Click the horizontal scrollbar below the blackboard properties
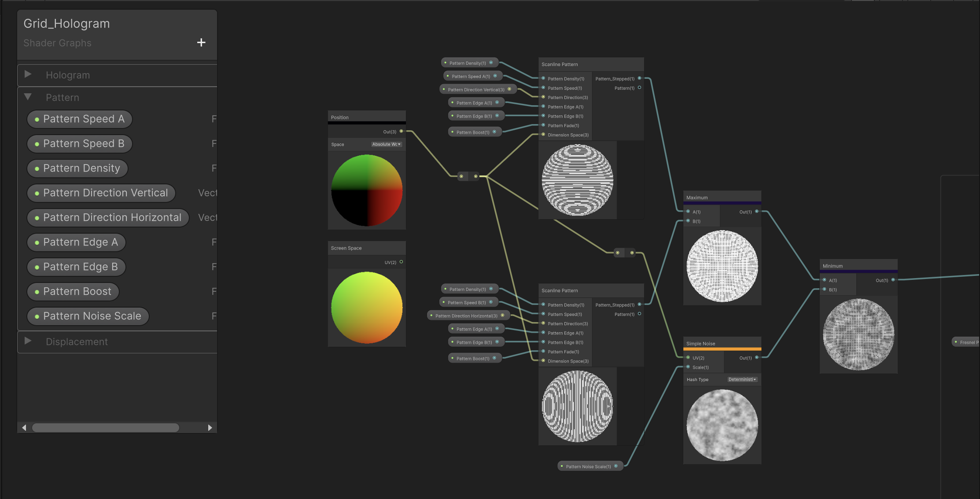980x499 pixels. coord(105,427)
